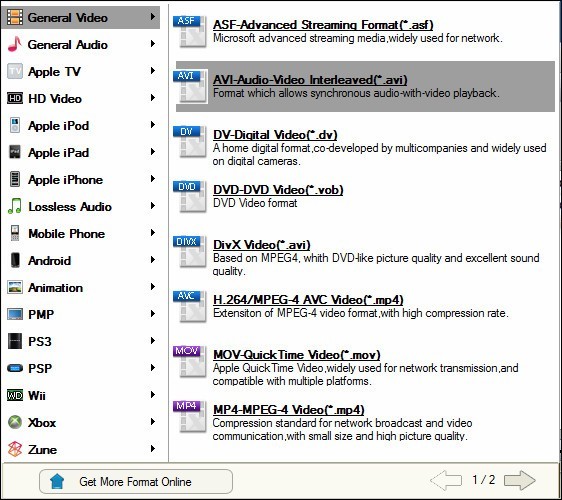Select ASF-Advanced Streaming Format link
Viewport: 562px width, 500px height.
coord(323,25)
